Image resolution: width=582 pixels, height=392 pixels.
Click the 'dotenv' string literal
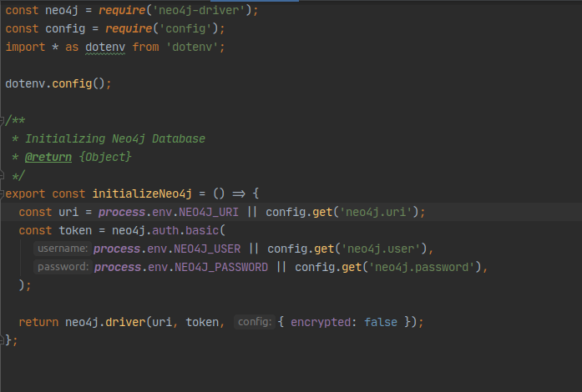[x=192, y=47]
